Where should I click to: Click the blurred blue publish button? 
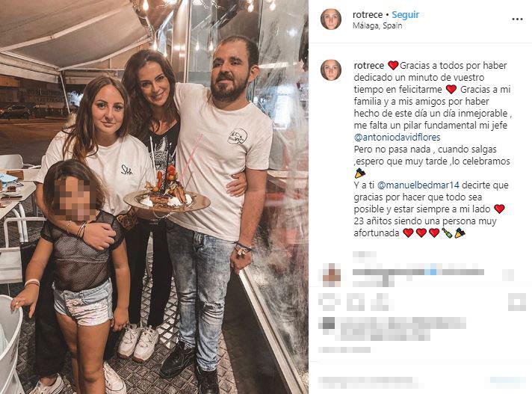pyautogui.click(x=507, y=382)
